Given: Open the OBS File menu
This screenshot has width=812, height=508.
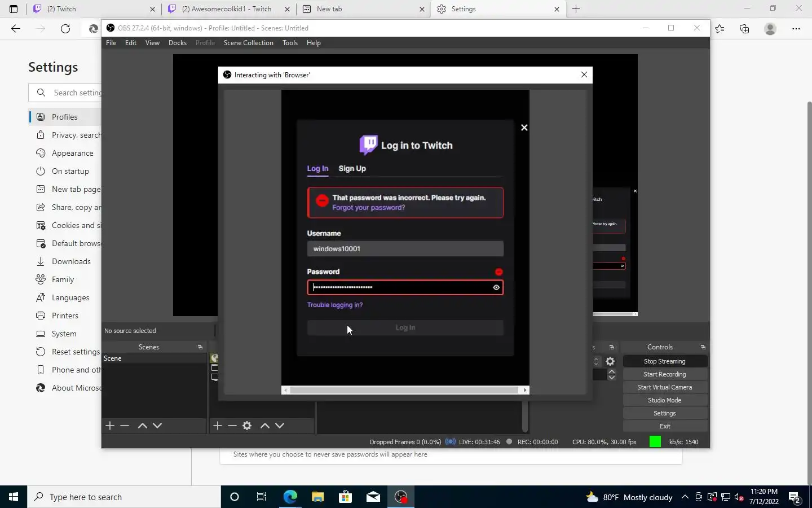Looking at the screenshot, I should pyautogui.click(x=111, y=43).
